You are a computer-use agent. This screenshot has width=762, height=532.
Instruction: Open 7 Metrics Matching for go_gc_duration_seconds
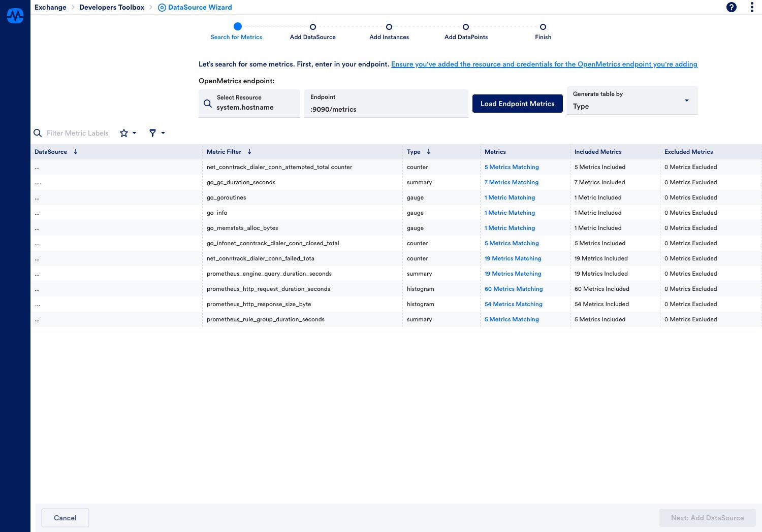coord(512,182)
